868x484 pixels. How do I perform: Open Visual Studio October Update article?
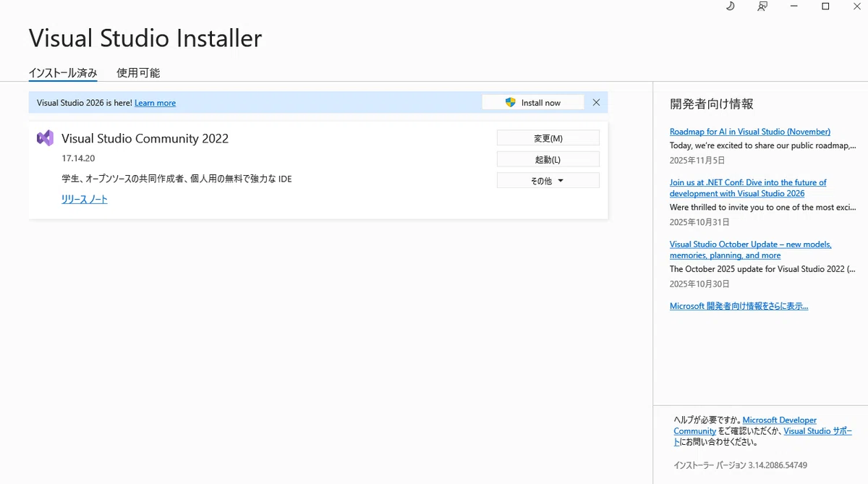click(751, 250)
